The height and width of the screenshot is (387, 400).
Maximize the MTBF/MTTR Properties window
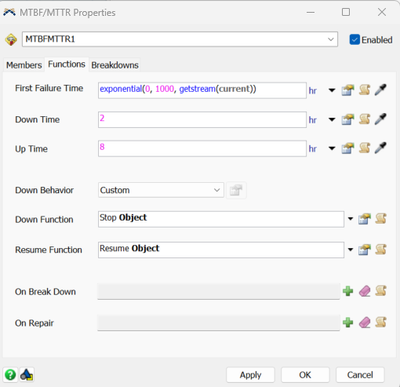(x=346, y=12)
